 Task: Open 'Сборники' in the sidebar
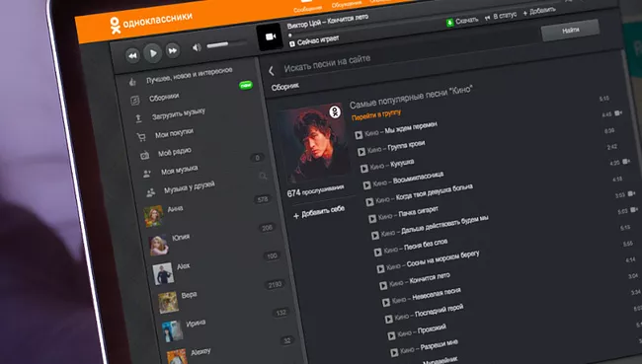click(164, 98)
